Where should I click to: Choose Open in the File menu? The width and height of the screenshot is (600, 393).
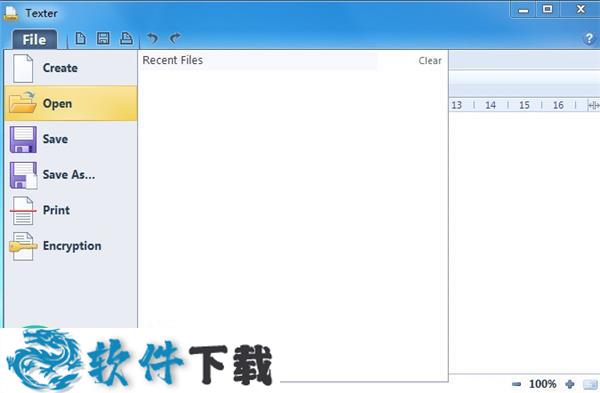pos(71,103)
